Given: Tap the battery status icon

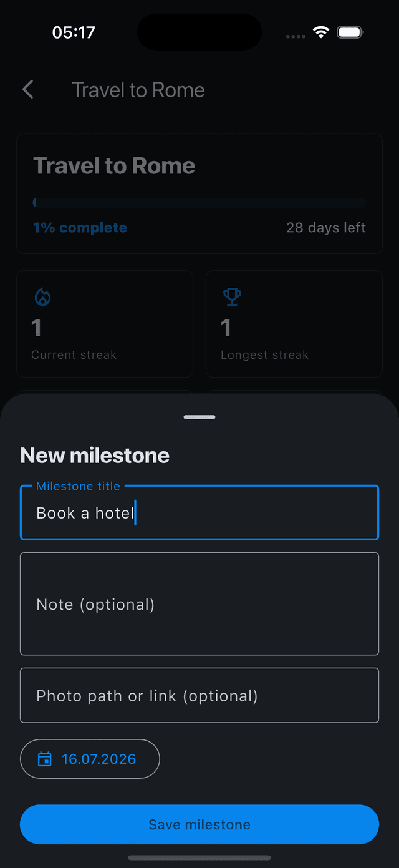Looking at the screenshot, I should click(350, 32).
